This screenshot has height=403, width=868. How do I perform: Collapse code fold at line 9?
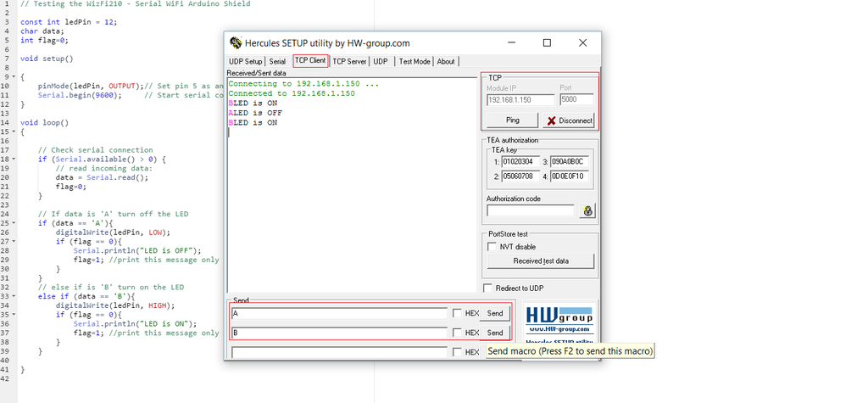pos(14,76)
